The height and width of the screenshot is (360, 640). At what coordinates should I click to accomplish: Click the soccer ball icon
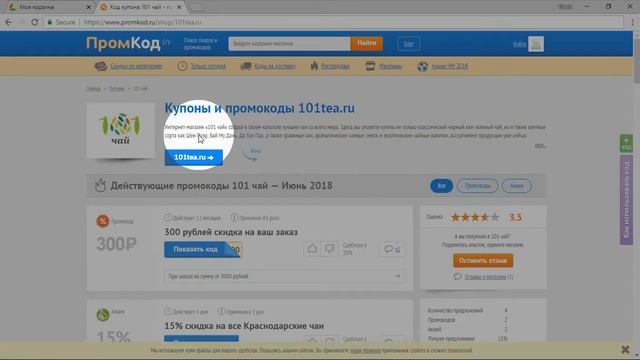coord(422,66)
